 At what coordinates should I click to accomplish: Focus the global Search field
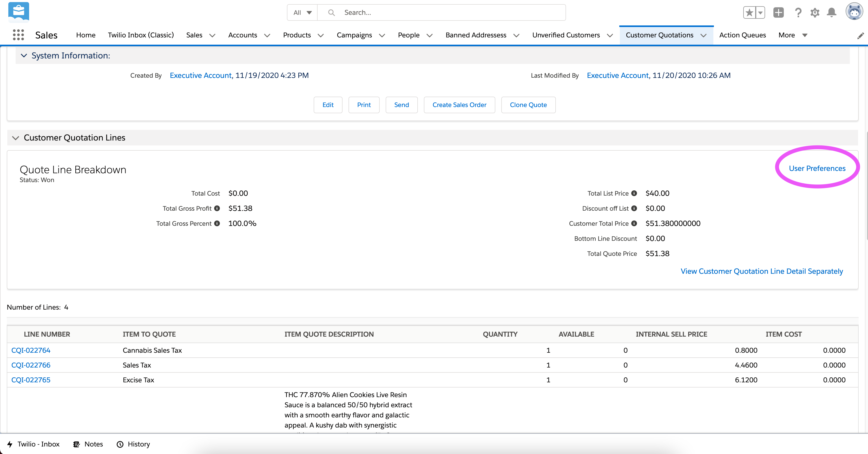[x=442, y=12]
